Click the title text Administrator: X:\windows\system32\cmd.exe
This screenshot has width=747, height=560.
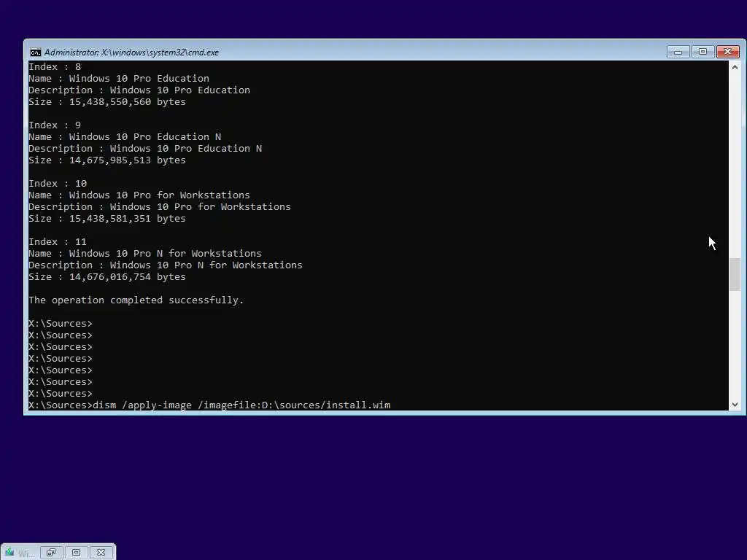[x=131, y=52]
